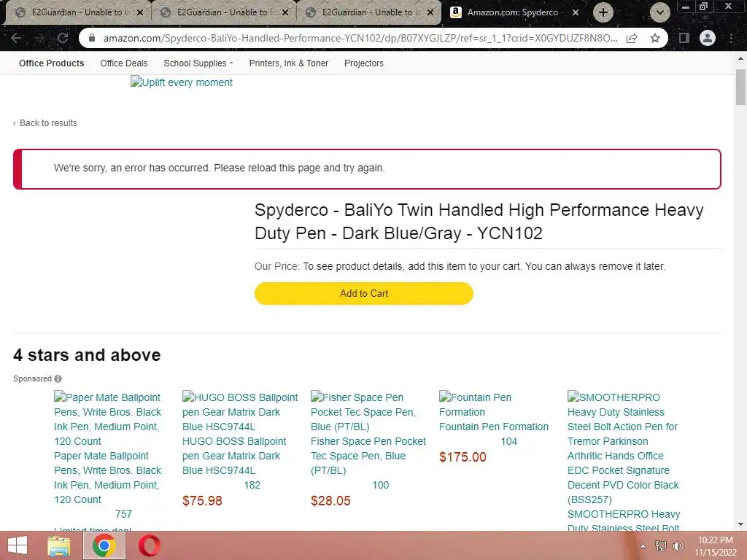Screen dimensions: 747x560
Task: Open Office Deals navigation link
Action: (124, 63)
